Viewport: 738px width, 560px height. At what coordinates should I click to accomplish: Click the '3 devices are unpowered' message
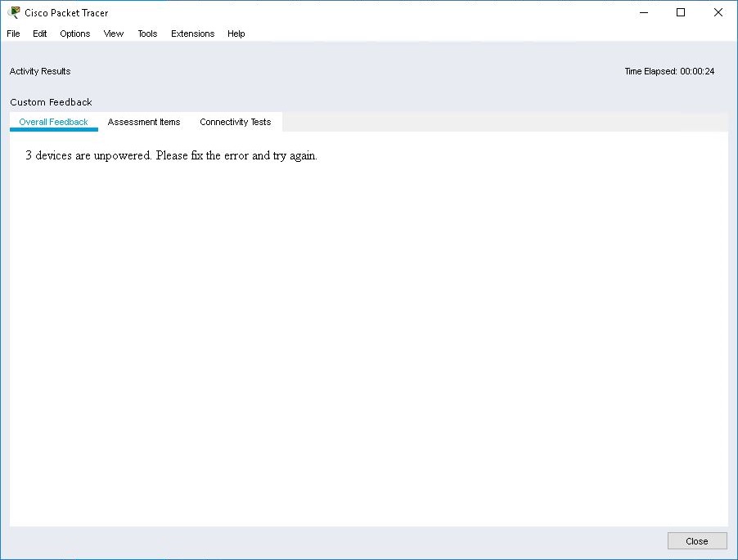point(171,155)
